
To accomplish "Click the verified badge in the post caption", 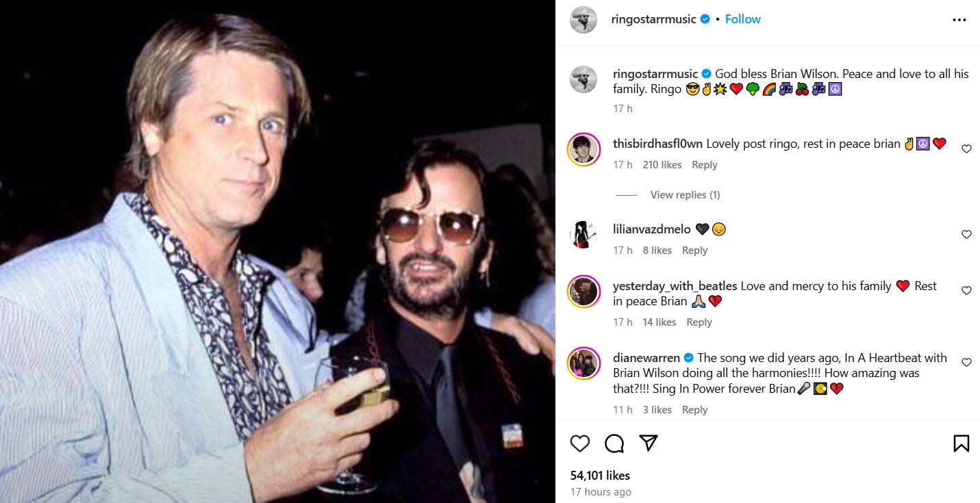I will point(706,73).
